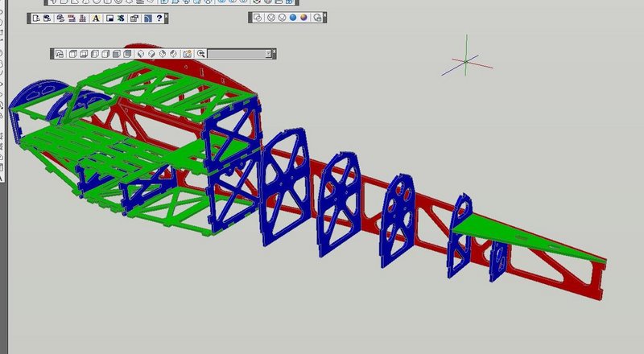Select the 2D wireframe visual style icon

click(x=258, y=18)
